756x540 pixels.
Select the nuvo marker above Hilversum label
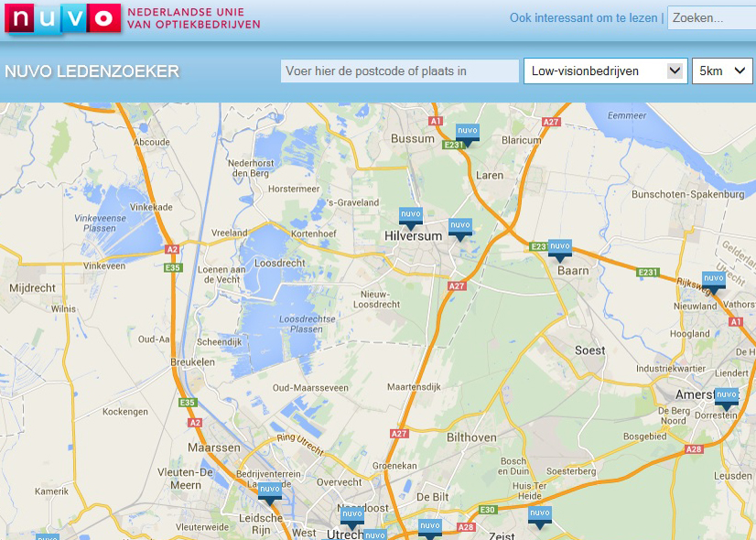pos(411,218)
